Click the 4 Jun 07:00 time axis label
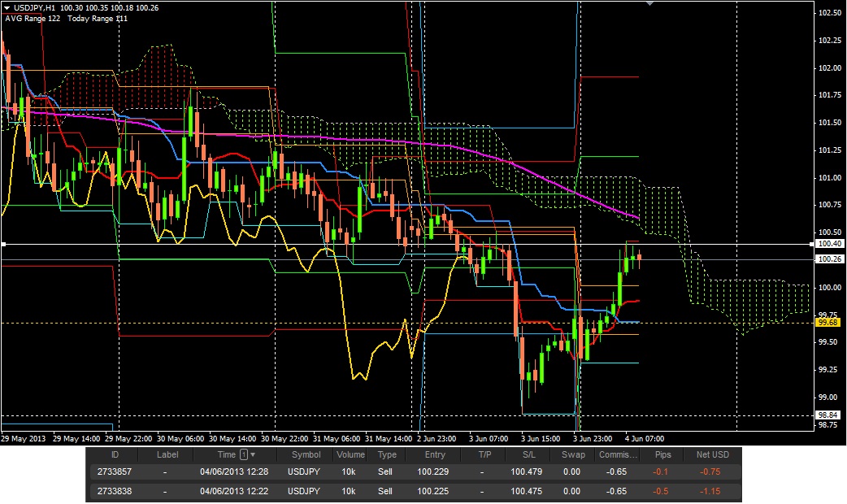The height and width of the screenshot is (504, 847). pyautogui.click(x=645, y=439)
